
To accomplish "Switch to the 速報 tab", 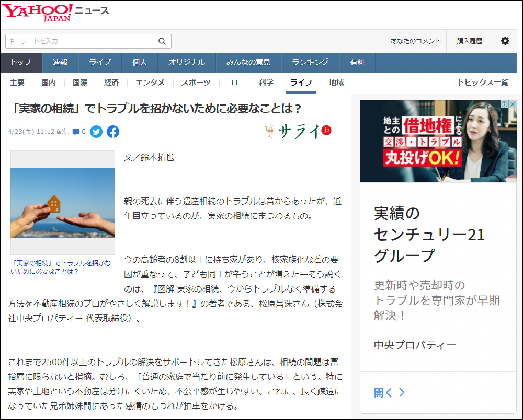I will [x=60, y=62].
